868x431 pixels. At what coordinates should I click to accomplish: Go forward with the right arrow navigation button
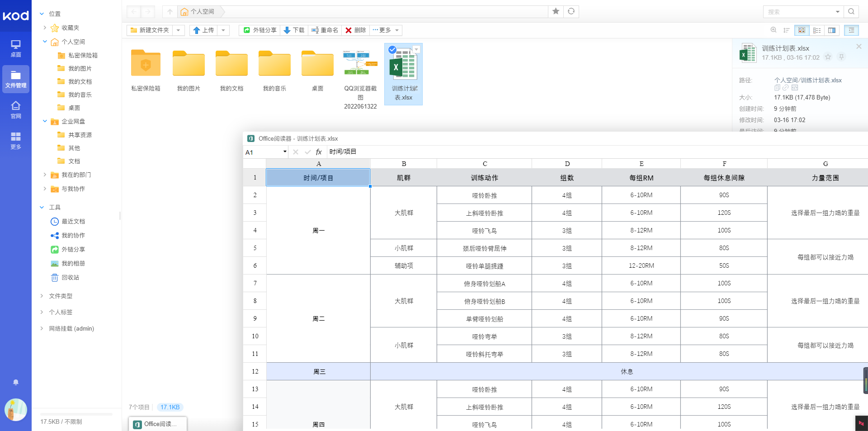tap(148, 12)
